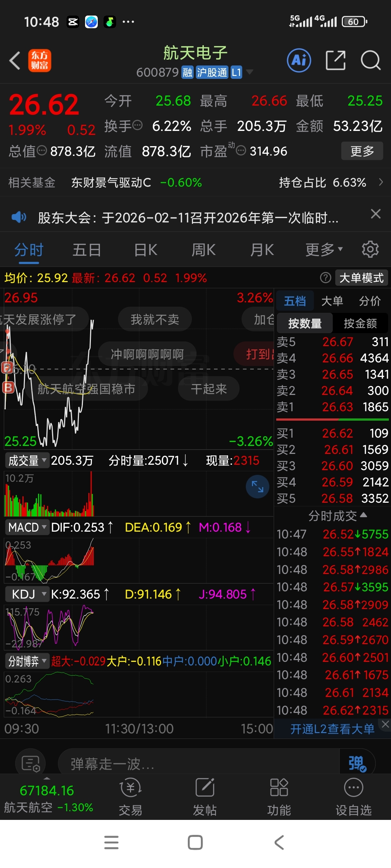Tap bullet comment 我就不卖
Image resolution: width=391 pixels, height=868 pixels.
point(155,319)
